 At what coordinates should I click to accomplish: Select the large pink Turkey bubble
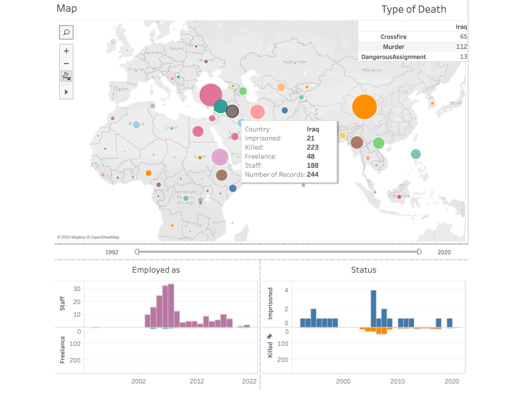[211, 95]
